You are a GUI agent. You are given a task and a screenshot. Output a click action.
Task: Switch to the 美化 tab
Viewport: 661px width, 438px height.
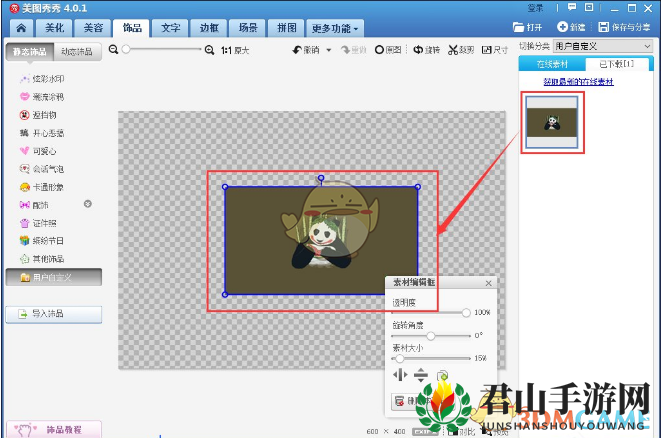(x=55, y=28)
